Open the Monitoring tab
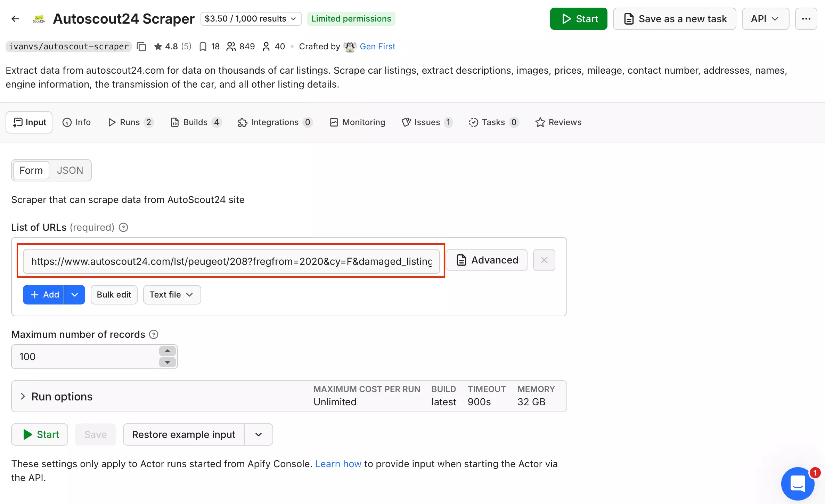825x504 pixels. click(357, 122)
